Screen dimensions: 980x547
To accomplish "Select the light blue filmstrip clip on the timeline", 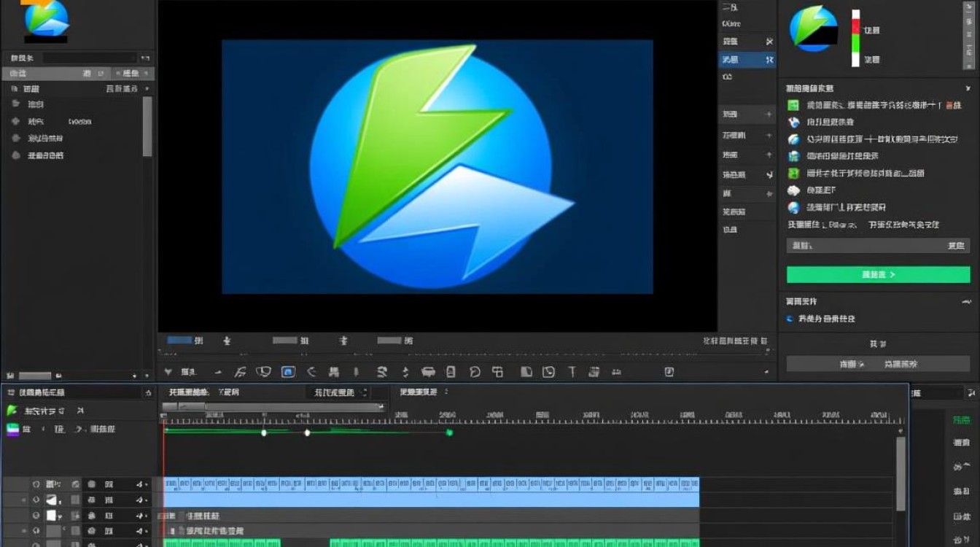I will click(431, 484).
